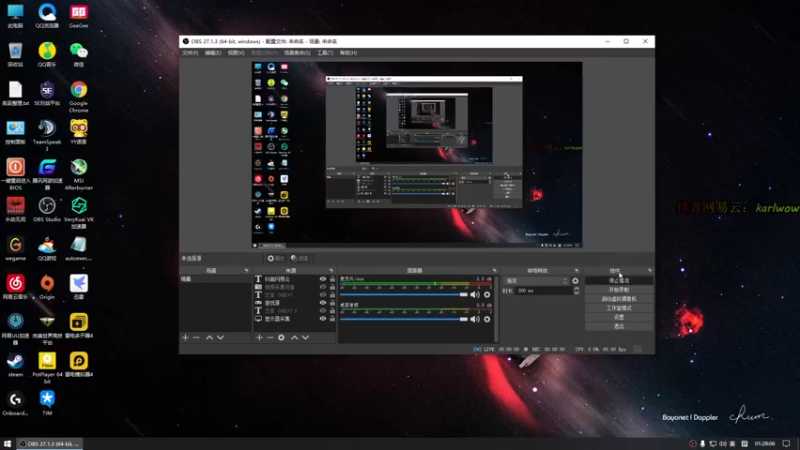The height and width of the screenshot is (450, 800).
Task: Click the OBS taskbar button
Action: (49, 444)
